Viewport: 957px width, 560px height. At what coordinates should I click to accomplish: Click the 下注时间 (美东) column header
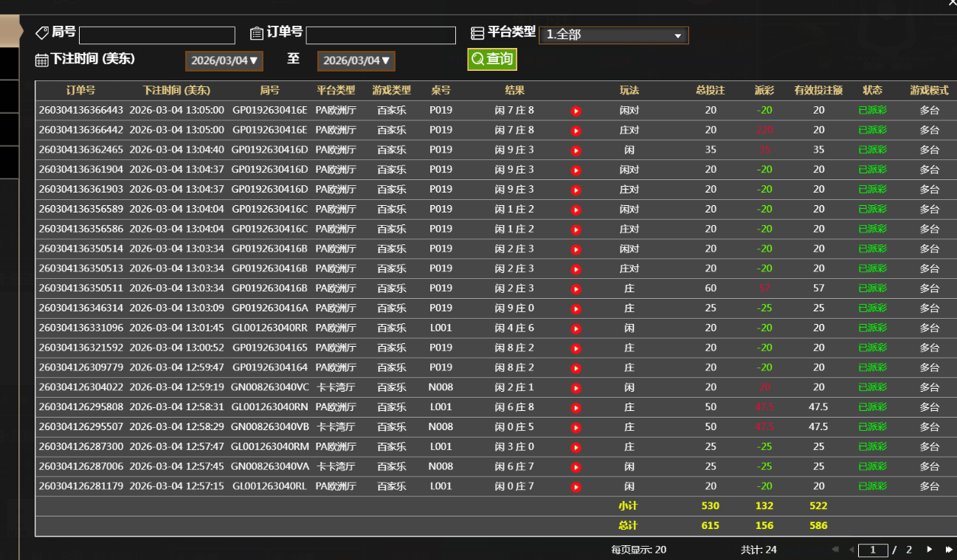tap(176, 91)
